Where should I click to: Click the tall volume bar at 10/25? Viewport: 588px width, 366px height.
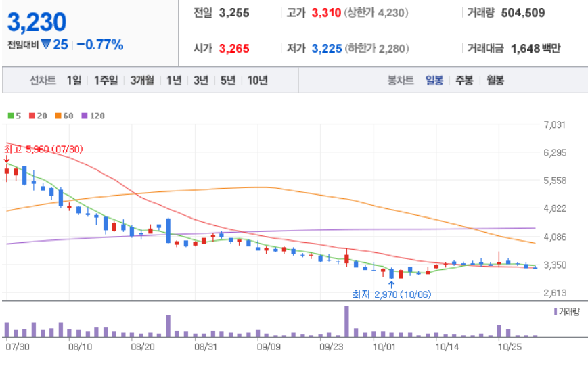499,331
